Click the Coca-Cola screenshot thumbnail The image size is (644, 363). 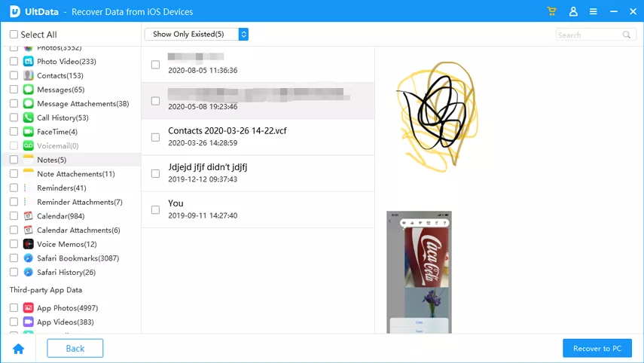coord(419,271)
